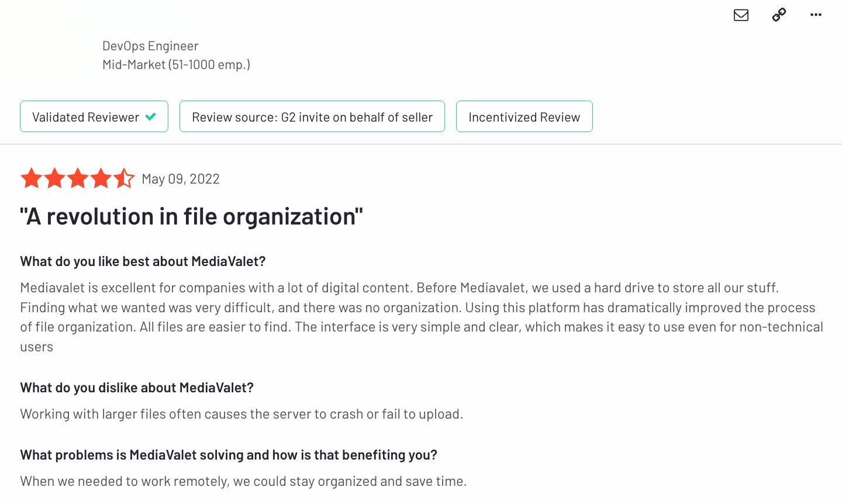The width and height of the screenshot is (842, 504).
Task: Click the second orange rating star
Action: (54, 178)
